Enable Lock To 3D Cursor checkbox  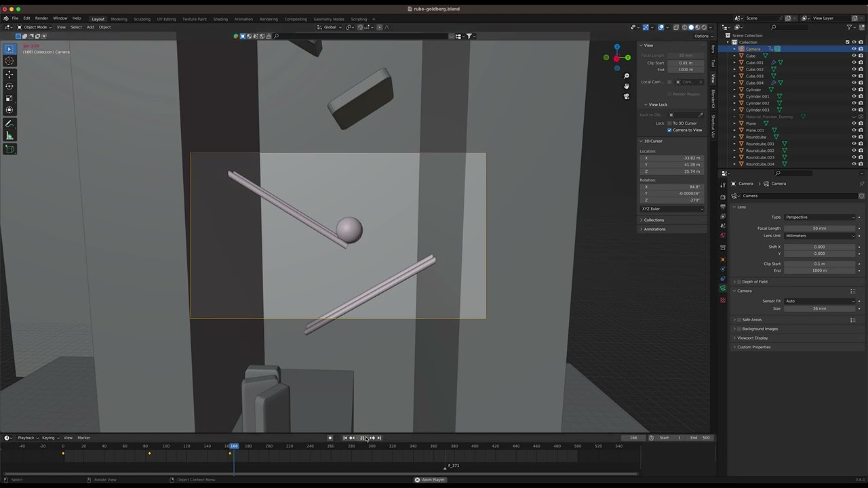[x=669, y=123]
